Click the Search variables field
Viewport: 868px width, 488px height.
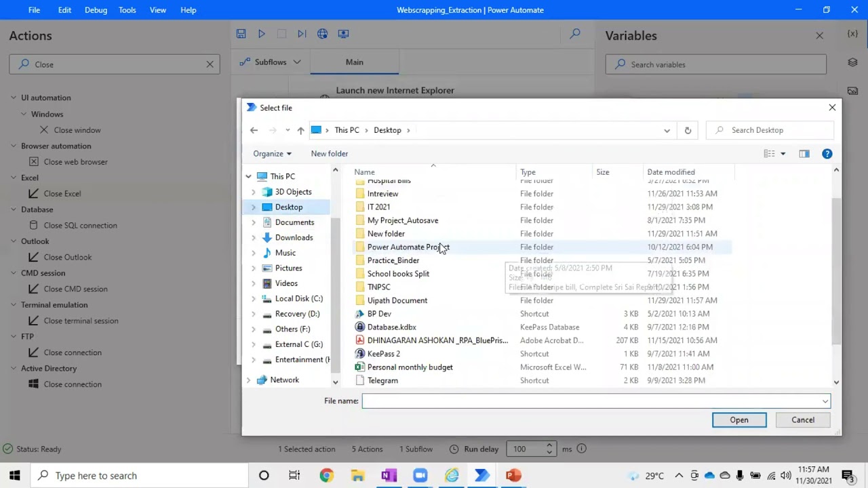pos(716,64)
